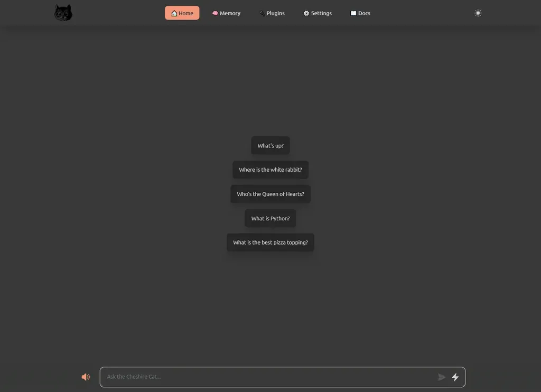Select "Where is the white rabbit?" prompt

pyautogui.click(x=270, y=170)
